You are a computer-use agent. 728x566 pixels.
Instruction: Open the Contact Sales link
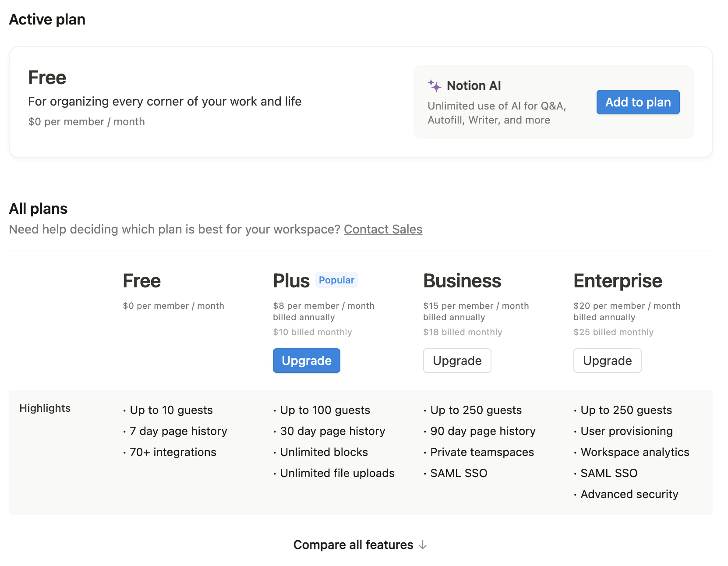tap(383, 230)
